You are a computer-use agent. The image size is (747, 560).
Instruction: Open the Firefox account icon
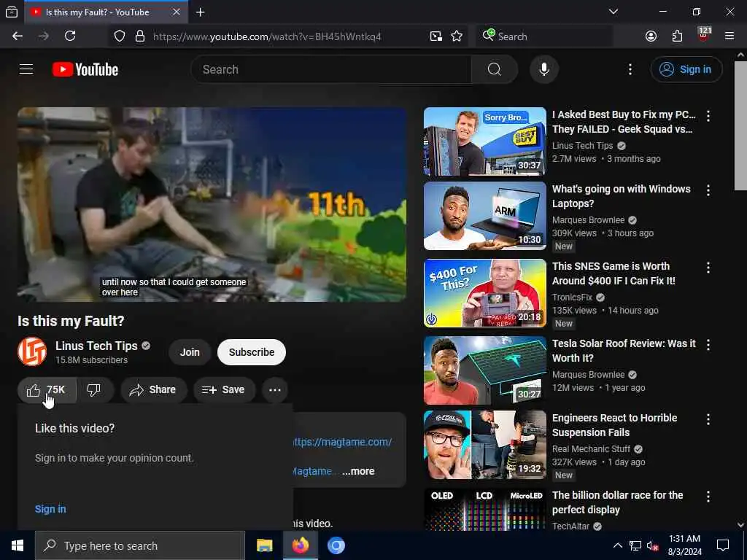coord(651,36)
